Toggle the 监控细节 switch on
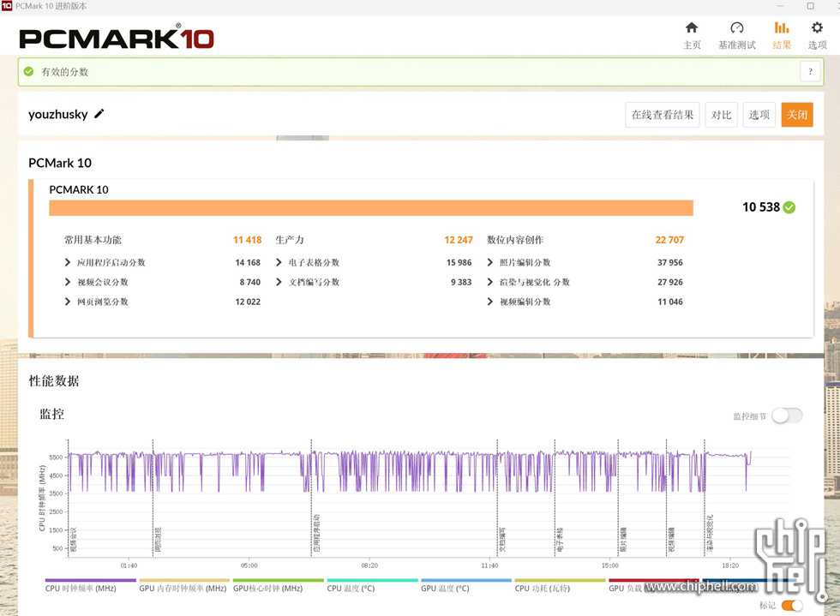 (787, 416)
